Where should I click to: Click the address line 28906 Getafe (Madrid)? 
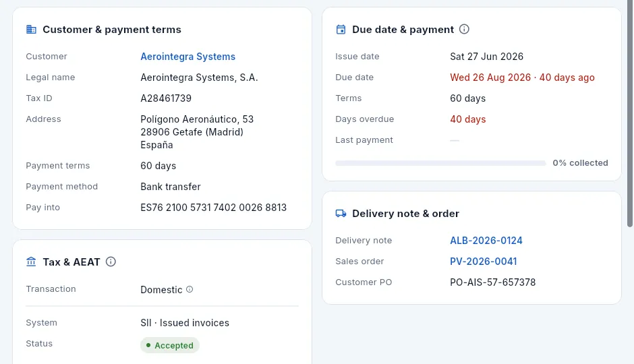pos(192,132)
